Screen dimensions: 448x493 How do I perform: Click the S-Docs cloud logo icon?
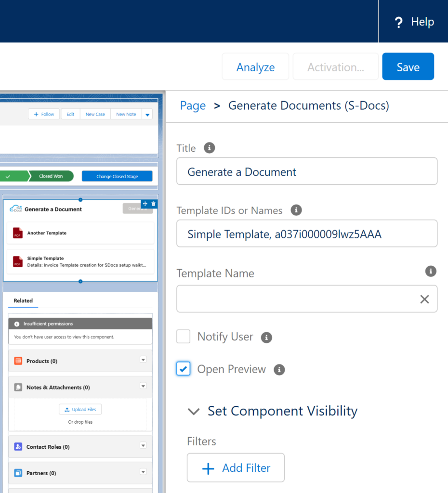[17, 209]
